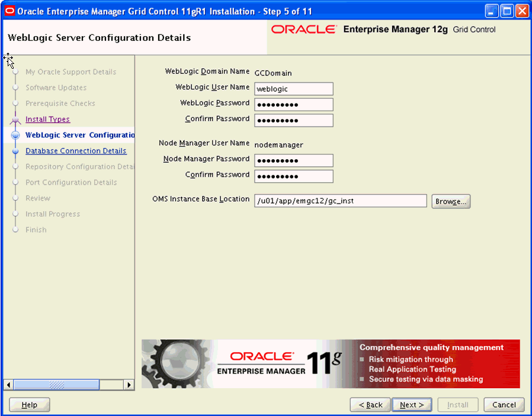Click the Oracle icon in title bar
This screenshot has width=532, height=416.
point(10,11)
